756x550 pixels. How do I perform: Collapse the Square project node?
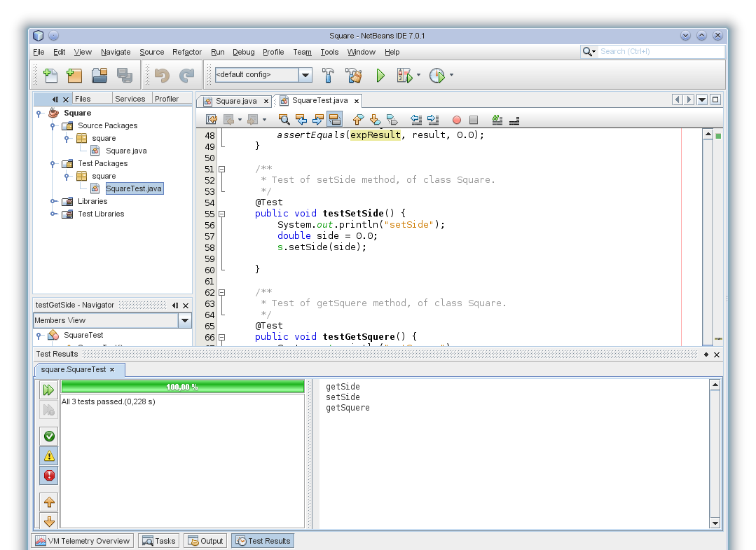pos(39,114)
